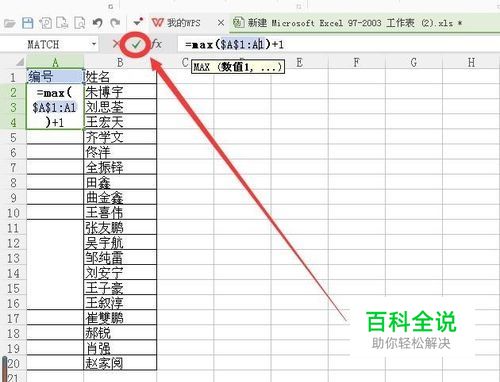Viewport: 500px width, 382px height.
Task: Click the MAX function name in tooltip
Action: pos(201,67)
